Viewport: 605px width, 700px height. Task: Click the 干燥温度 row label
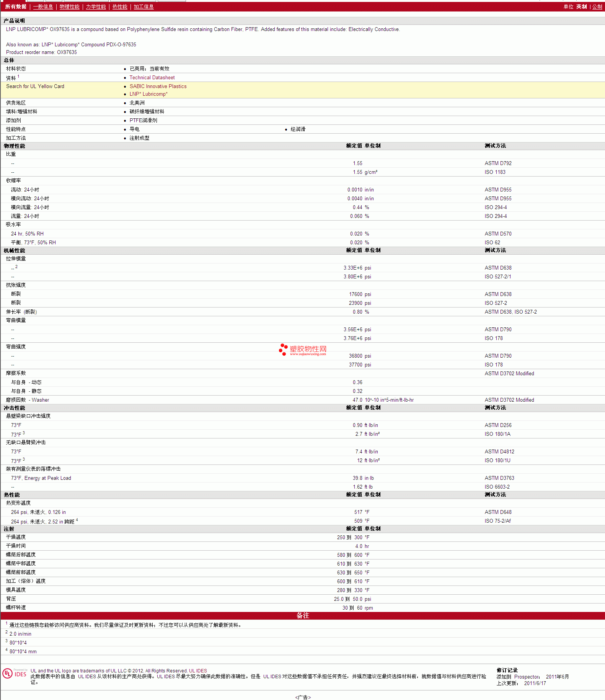pos(16,537)
